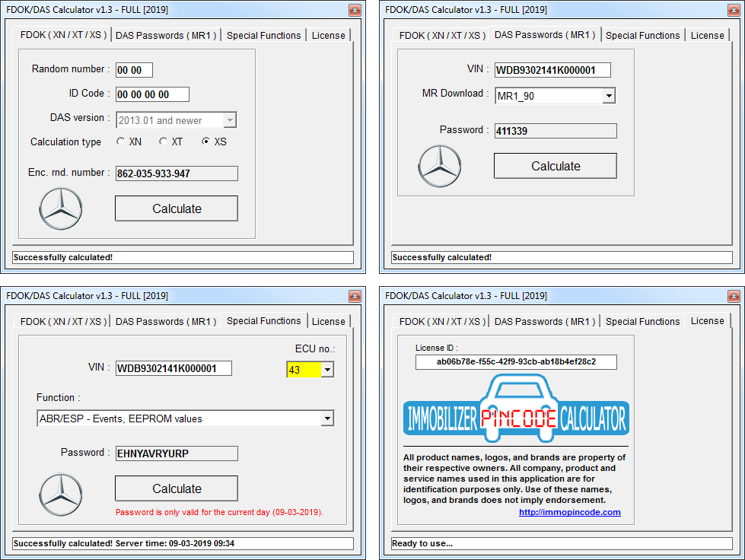Screen dimensions: 745x560
Task: Click 'Successfully calculated!' status in top-right window
Action: (x=562, y=257)
